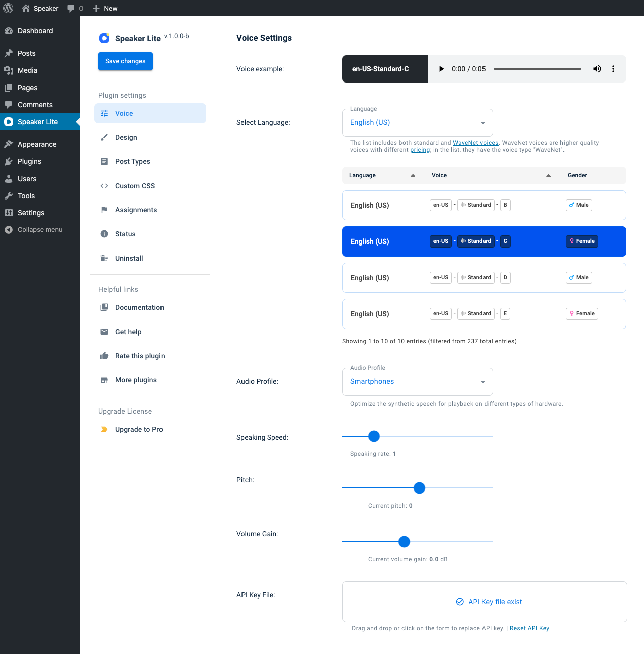Click the Custom CSS code brackets icon
This screenshot has width=644, height=654.
[x=104, y=186]
